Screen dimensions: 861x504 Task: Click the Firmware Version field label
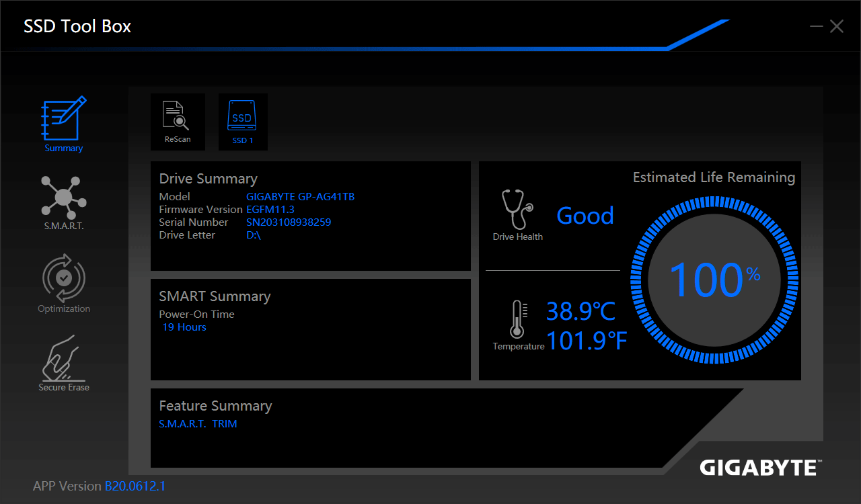200,210
